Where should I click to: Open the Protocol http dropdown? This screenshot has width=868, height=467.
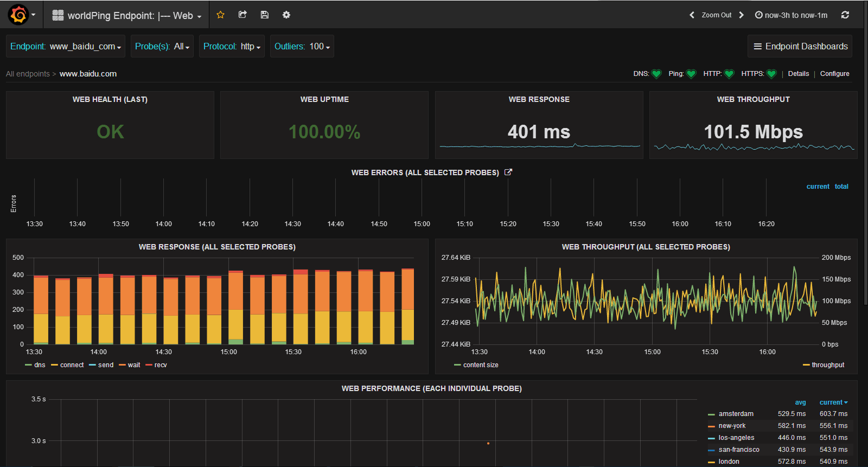(x=232, y=47)
